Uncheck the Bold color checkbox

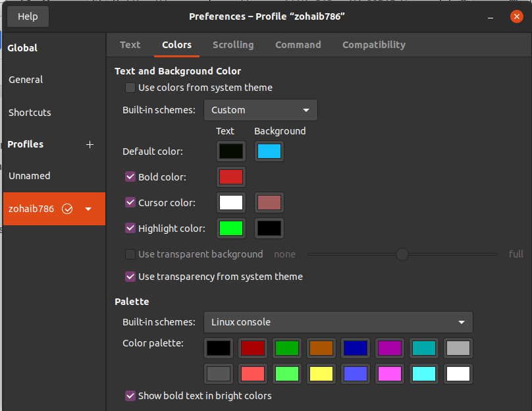pyautogui.click(x=130, y=177)
